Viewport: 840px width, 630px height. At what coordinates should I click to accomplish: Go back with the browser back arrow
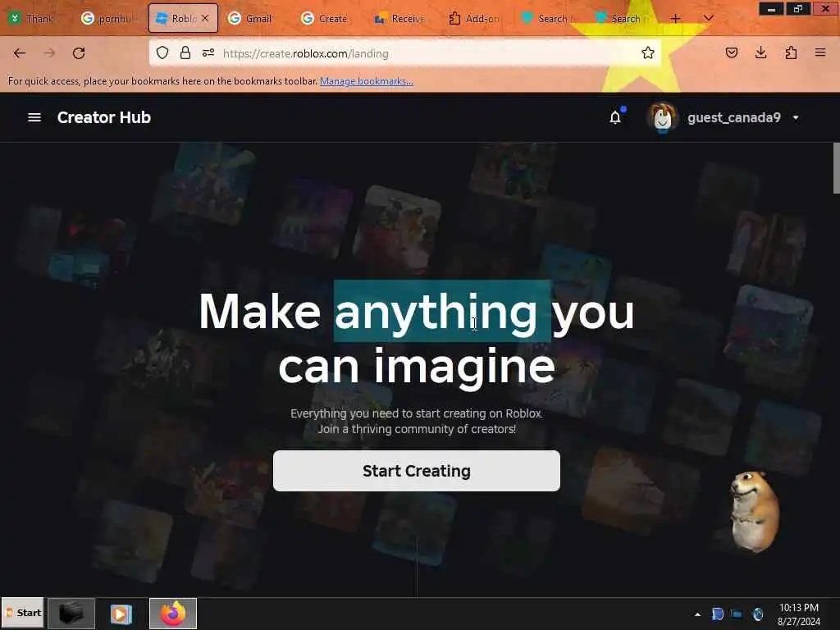click(x=20, y=53)
